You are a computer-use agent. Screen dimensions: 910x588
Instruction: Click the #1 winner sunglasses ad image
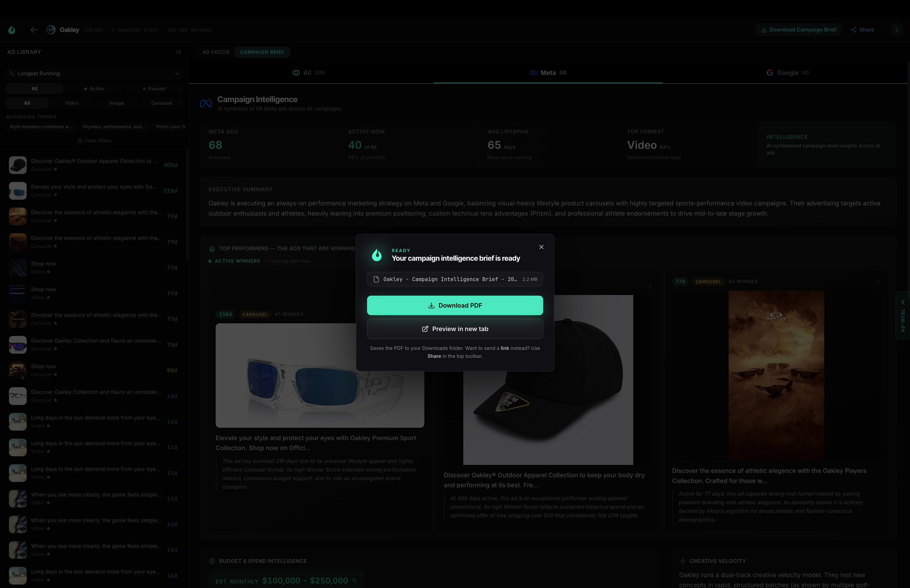click(320, 375)
